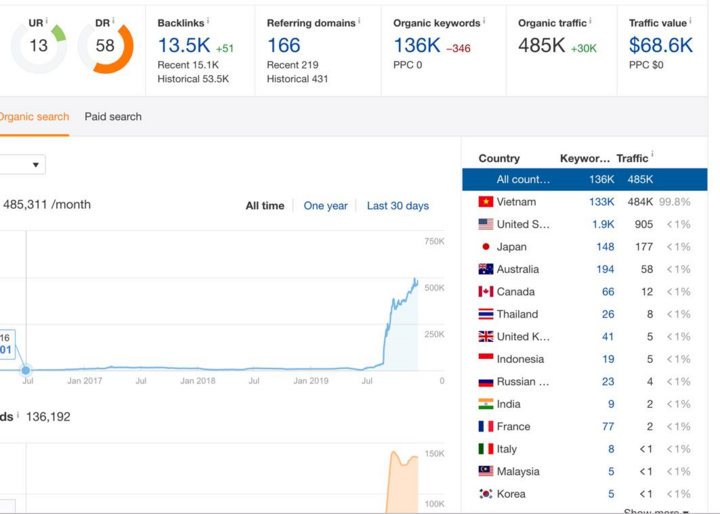Open the 166 referring domains report
The height and width of the screenshot is (514, 720).
coord(284,45)
